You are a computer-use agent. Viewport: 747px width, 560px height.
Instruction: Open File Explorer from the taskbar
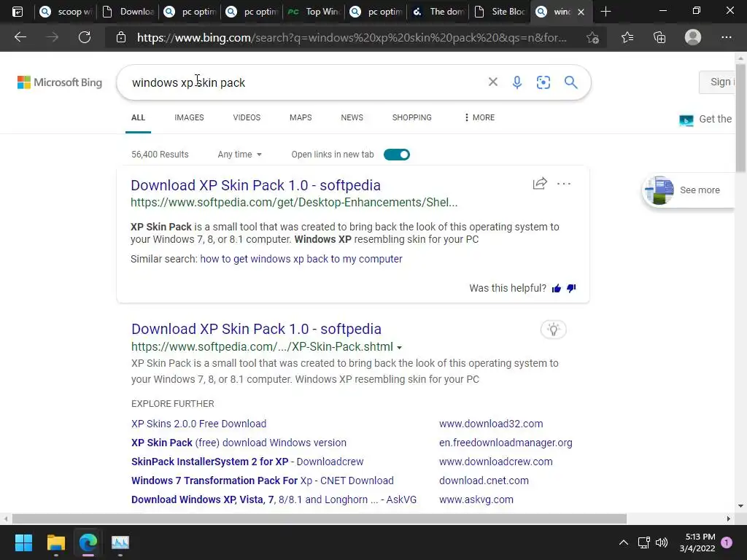(x=55, y=542)
